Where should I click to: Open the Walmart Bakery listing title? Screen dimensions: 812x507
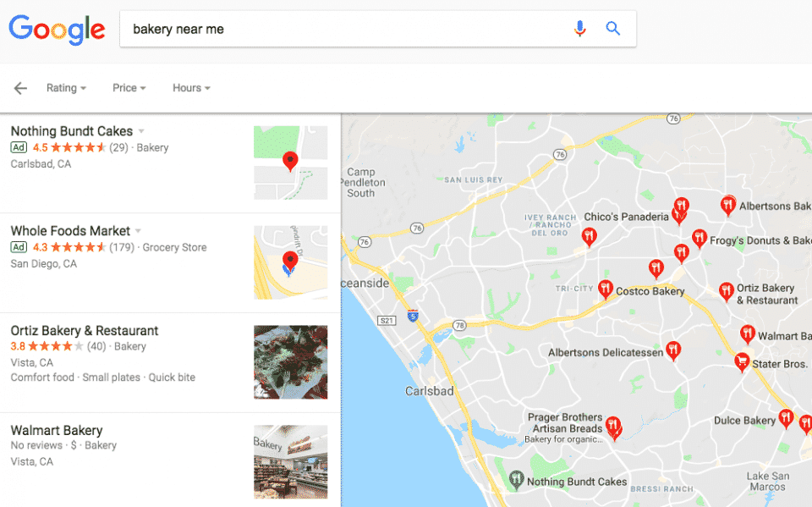coord(57,430)
